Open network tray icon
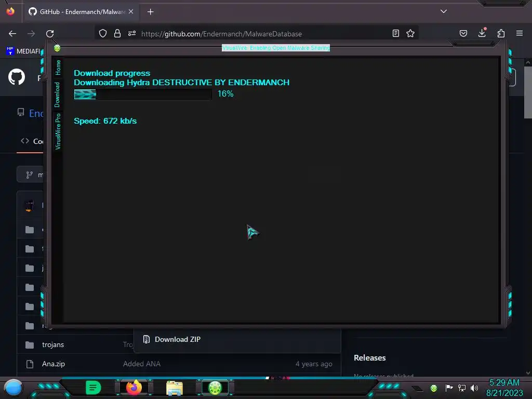Screen dimensions: 532x399 point(462,388)
